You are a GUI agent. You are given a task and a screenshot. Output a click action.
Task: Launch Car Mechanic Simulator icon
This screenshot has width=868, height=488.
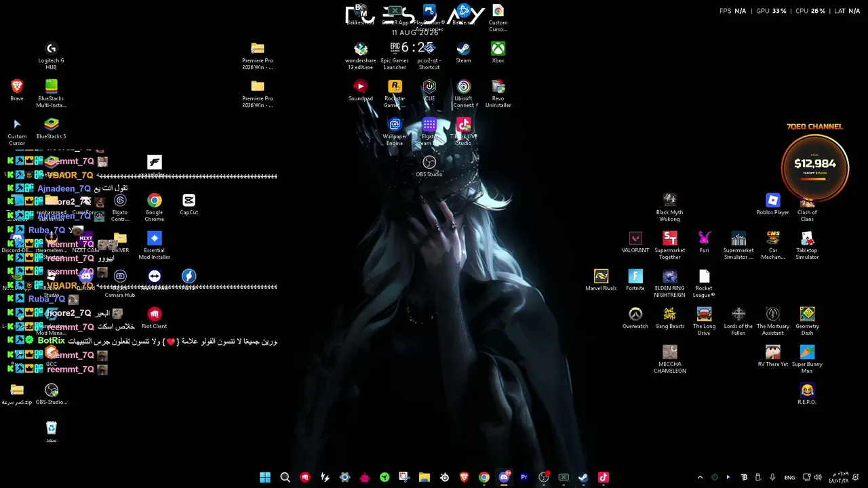[x=772, y=245]
